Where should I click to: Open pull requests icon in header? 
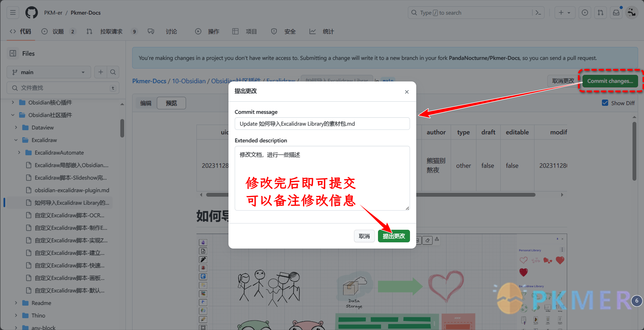pyautogui.click(x=601, y=13)
